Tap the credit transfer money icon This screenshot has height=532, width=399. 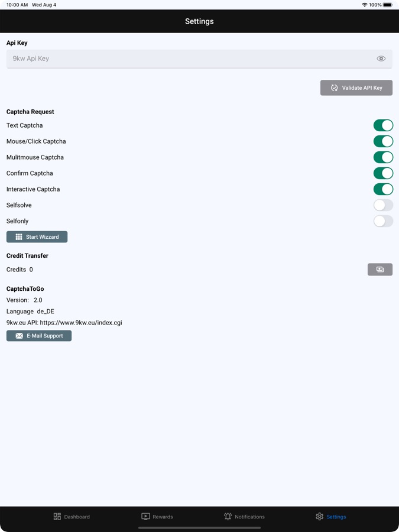point(380,270)
